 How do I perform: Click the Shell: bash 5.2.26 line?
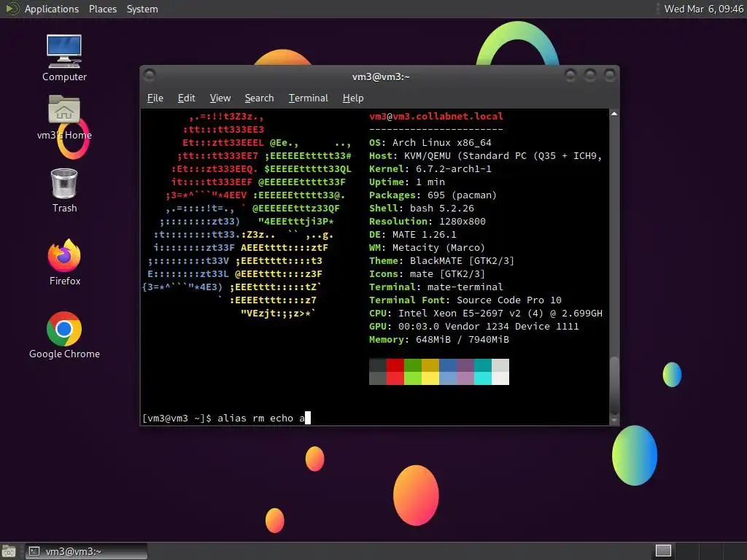point(421,208)
